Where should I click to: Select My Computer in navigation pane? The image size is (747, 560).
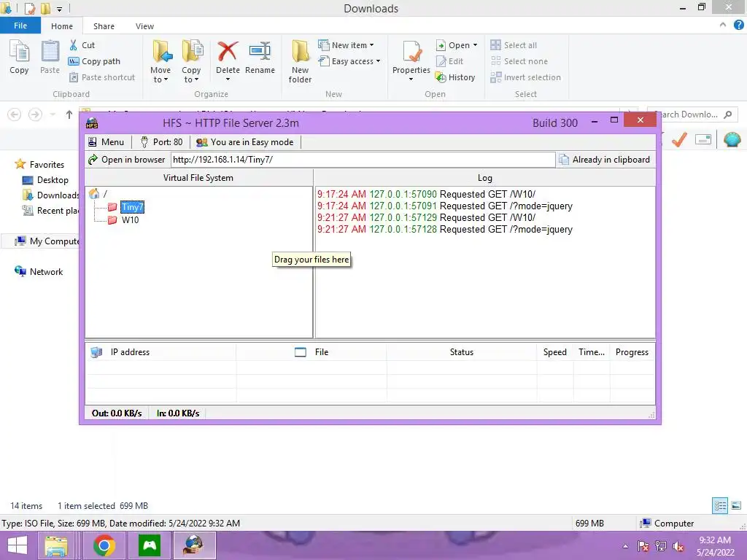point(46,241)
